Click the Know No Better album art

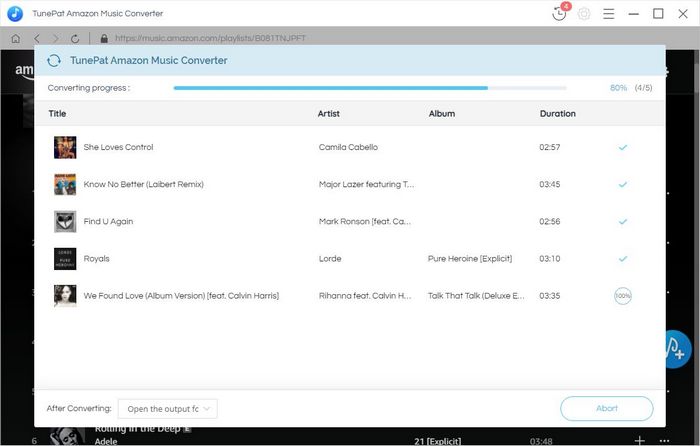click(x=65, y=184)
